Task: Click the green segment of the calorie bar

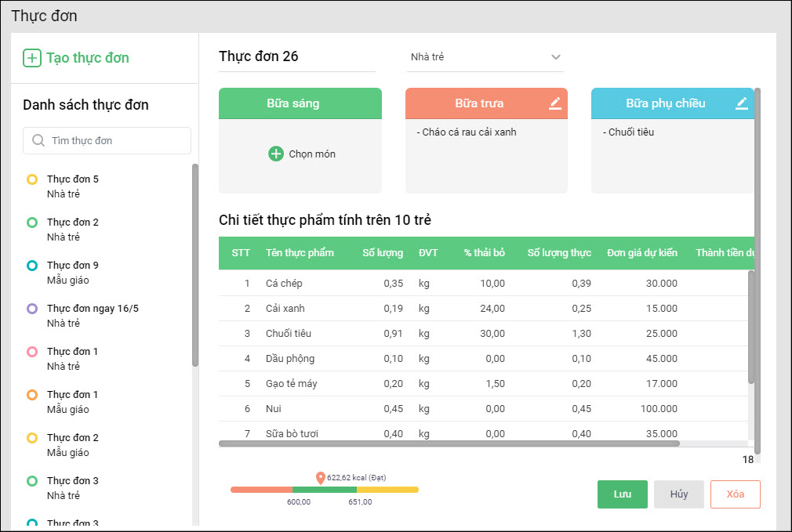Action: (x=325, y=490)
